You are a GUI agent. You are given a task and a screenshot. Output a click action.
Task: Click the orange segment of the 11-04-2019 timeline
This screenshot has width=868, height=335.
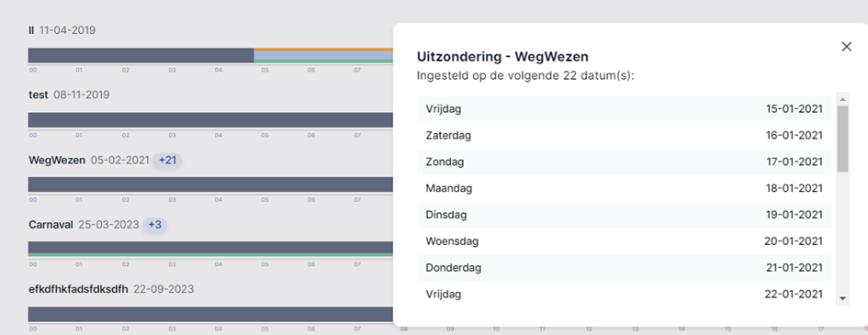click(323, 50)
